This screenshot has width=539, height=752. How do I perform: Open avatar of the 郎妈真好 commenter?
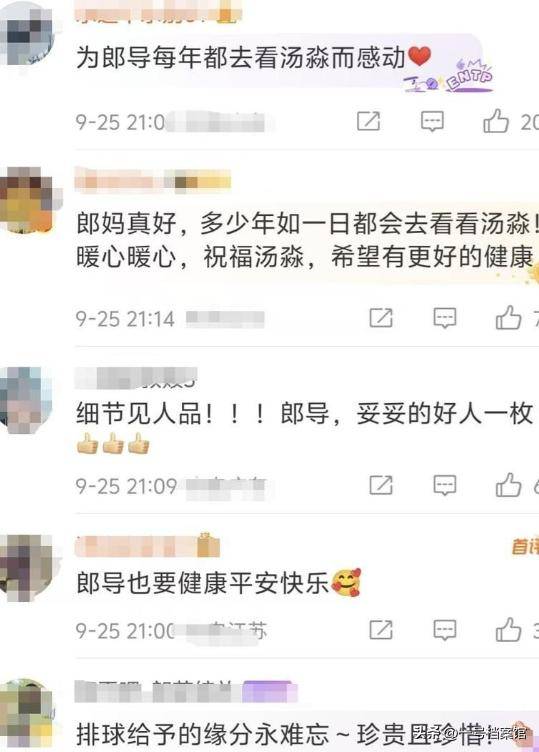28,200
